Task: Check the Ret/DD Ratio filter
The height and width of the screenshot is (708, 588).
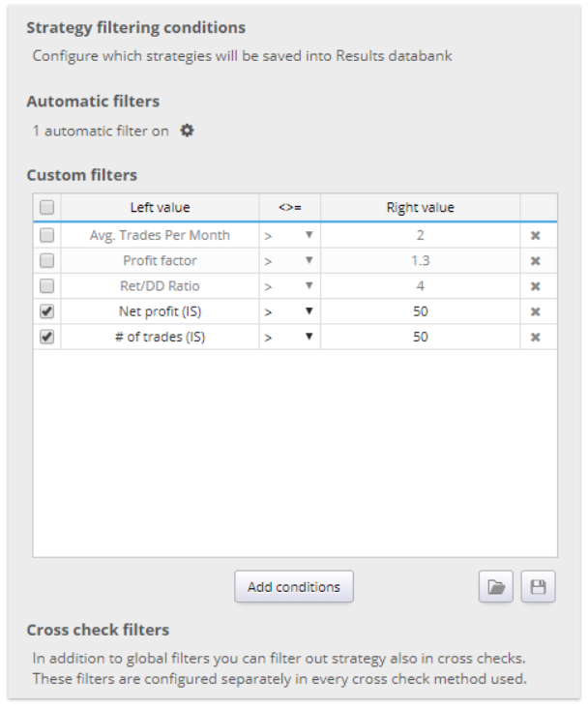Action: [x=47, y=285]
